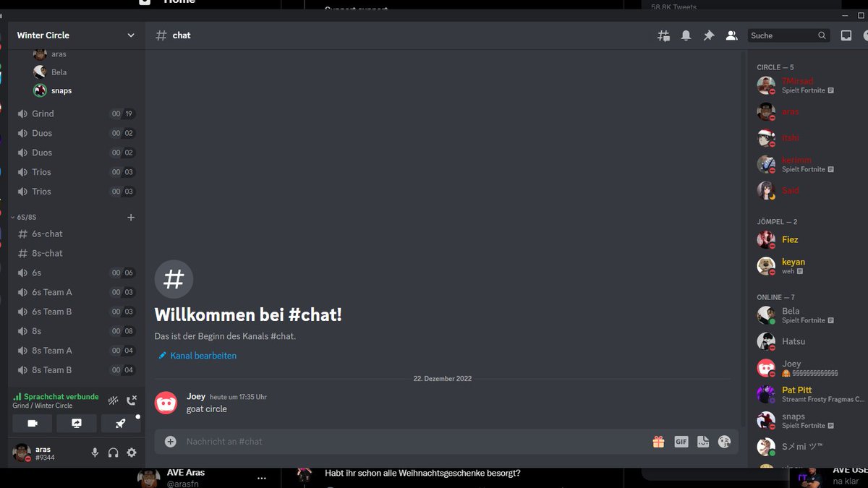Open the gift Nitro icon
868x488 pixels.
pos(658,441)
